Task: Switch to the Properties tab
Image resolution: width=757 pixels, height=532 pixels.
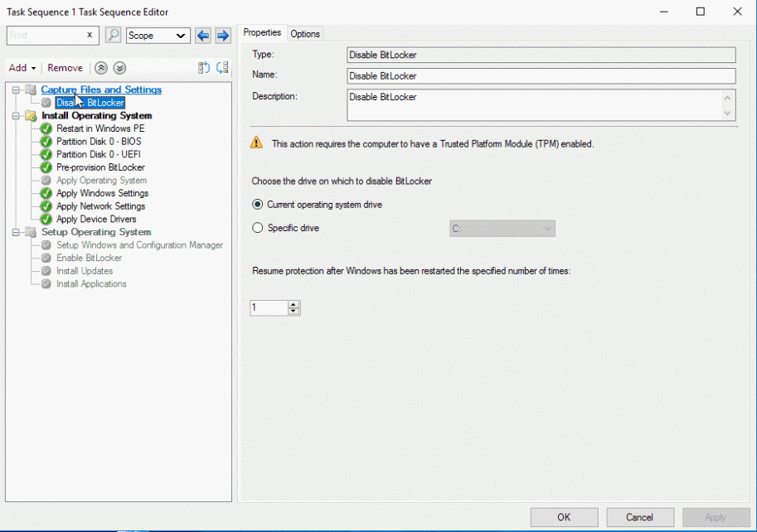Action: pos(262,33)
